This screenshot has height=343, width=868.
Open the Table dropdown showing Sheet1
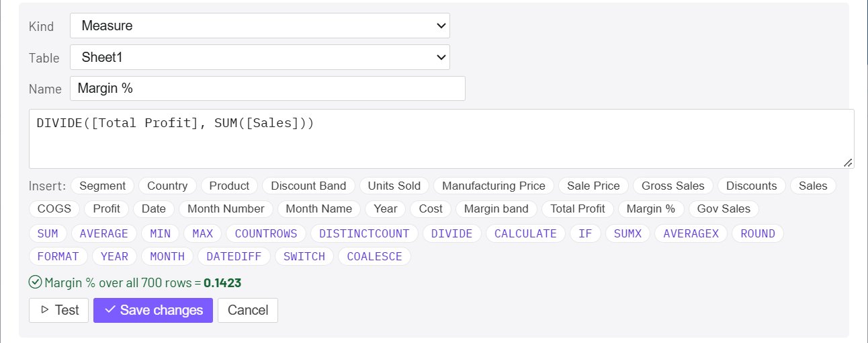(260, 57)
